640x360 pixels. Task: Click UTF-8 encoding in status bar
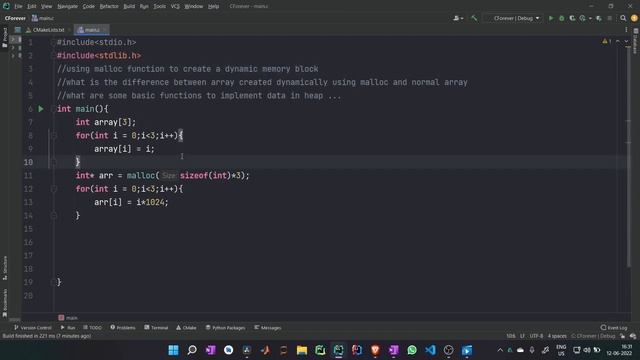pos(536,336)
